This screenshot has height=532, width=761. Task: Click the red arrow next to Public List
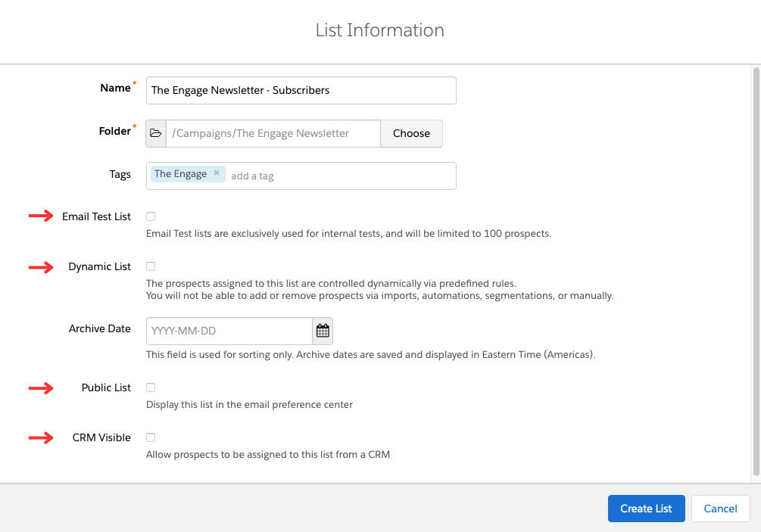click(x=42, y=387)
